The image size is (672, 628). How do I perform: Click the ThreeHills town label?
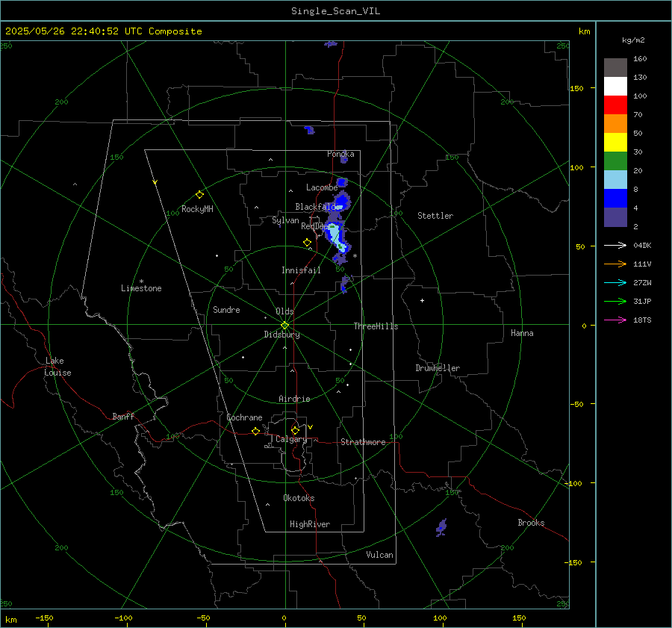376,326
